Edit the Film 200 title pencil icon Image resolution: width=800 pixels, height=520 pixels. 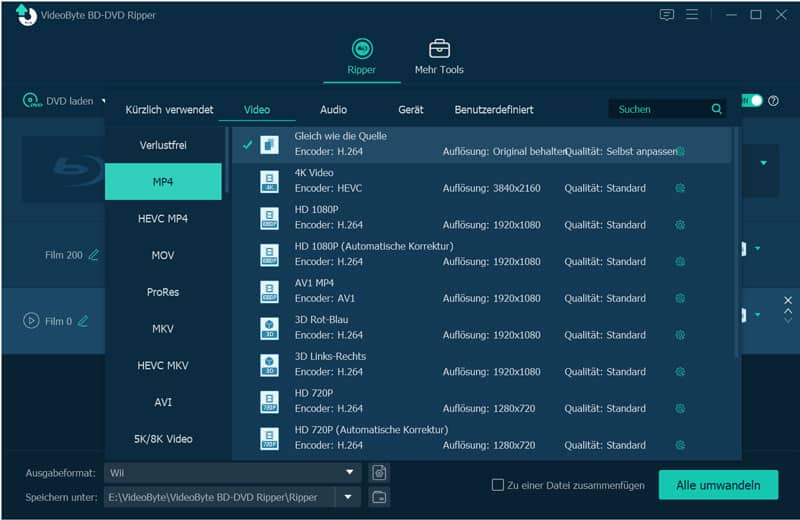[x=93, y=255]
